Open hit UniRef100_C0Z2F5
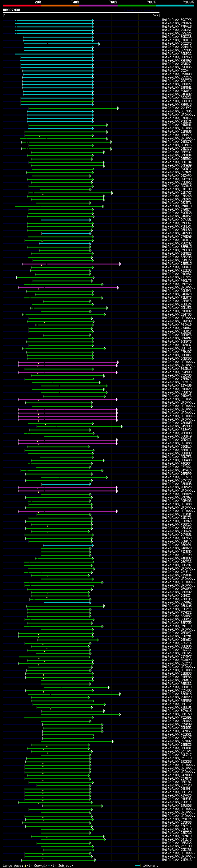Image resolution: width=197 pixels, height=868 pixels. point(176,43)
